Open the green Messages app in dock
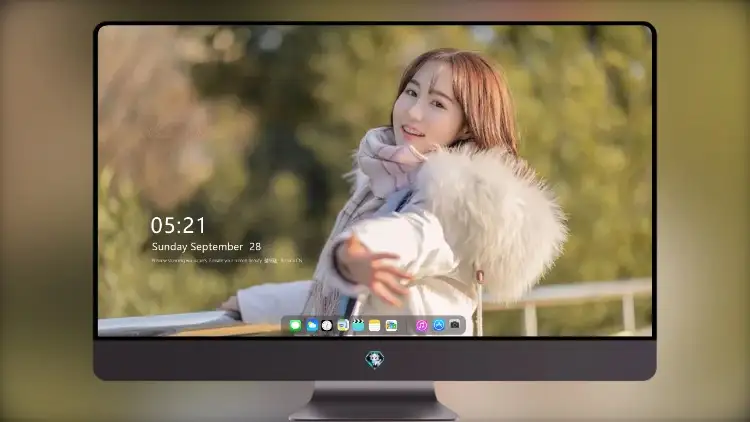750x422 pixels. (295, 326)
